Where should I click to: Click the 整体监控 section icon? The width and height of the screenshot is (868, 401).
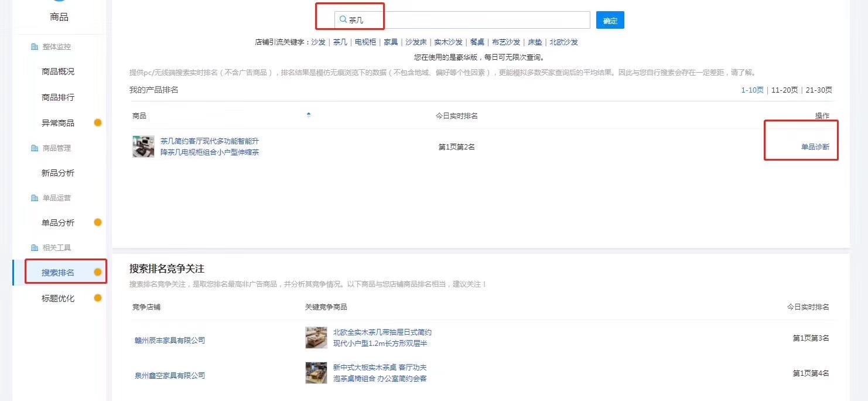click(35, 46)
